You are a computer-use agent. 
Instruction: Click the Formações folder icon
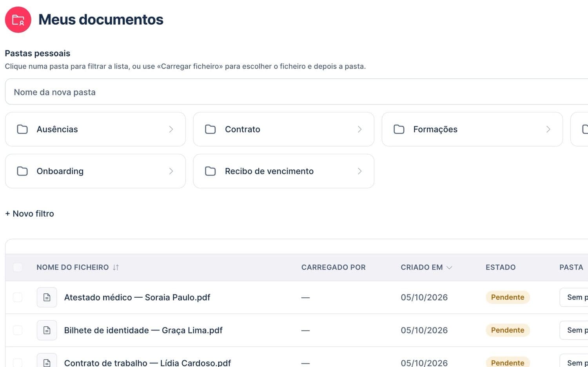click(399, 129)
